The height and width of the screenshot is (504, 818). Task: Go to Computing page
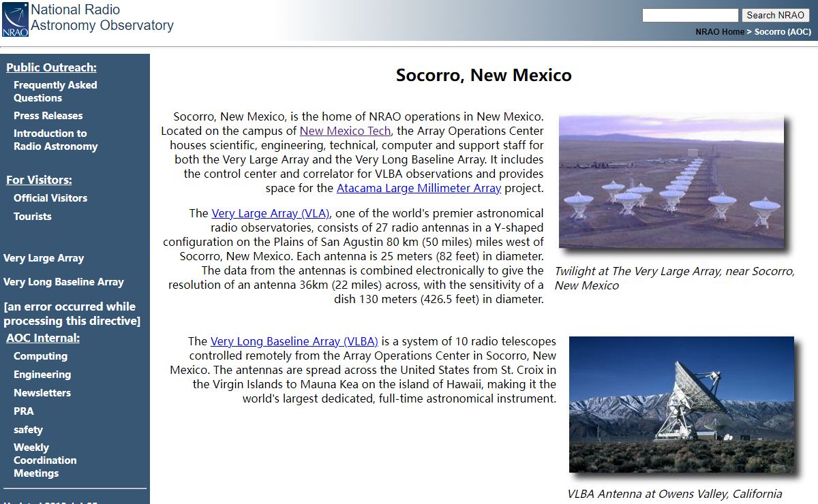40,356
